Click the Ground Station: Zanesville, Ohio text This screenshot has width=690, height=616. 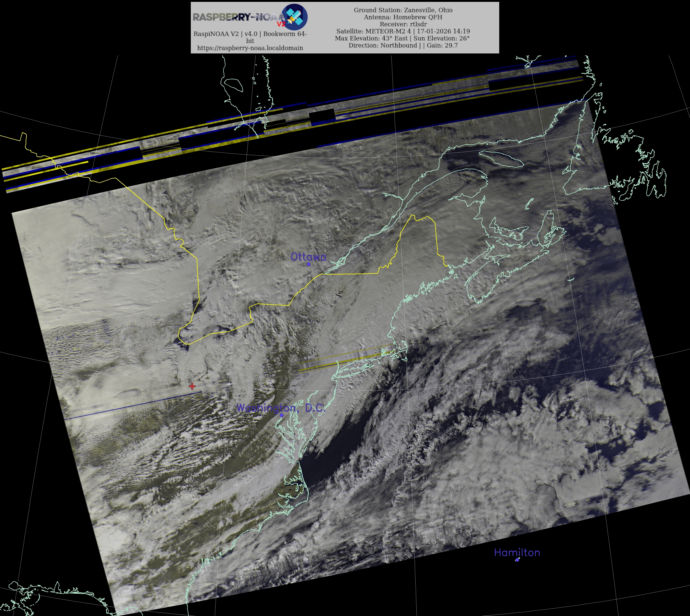pyautogui.click(x=403, y=10)
